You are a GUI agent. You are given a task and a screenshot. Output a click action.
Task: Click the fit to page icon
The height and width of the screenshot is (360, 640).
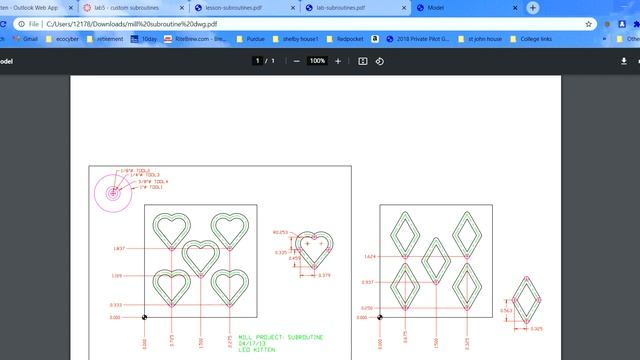click(x=362, y=61)
